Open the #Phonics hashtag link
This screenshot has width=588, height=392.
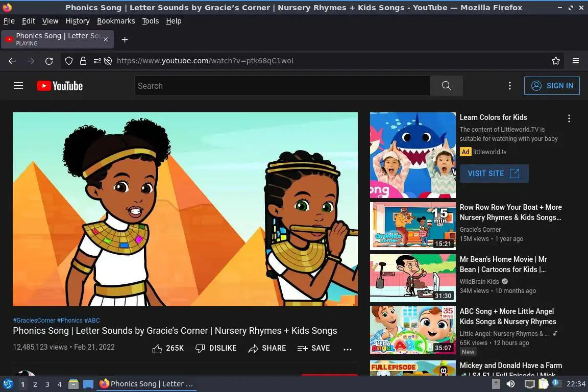point(70,321)
